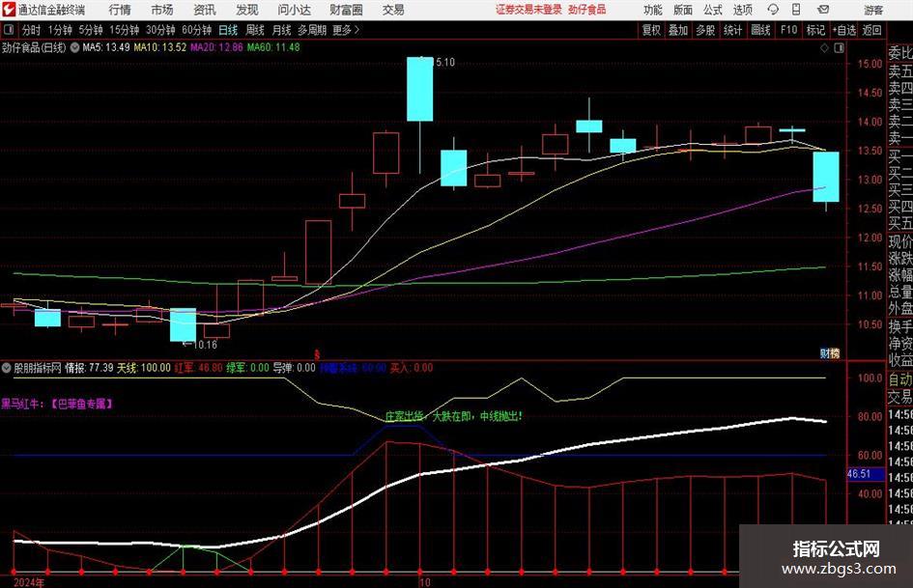The height and width of the screenshot is (588, 913).
Task: Add stock via +自选 button
Action: 844,30
